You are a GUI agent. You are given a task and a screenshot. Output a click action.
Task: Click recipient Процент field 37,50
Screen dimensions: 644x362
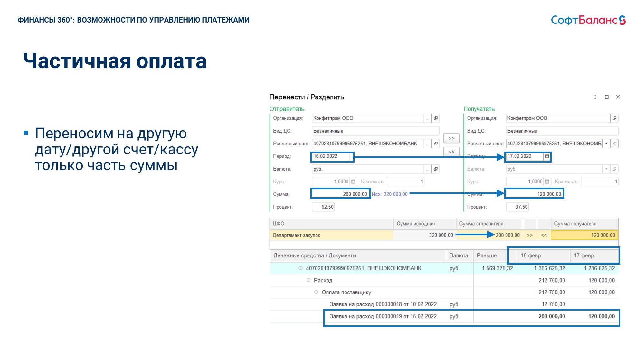[517, 207]
